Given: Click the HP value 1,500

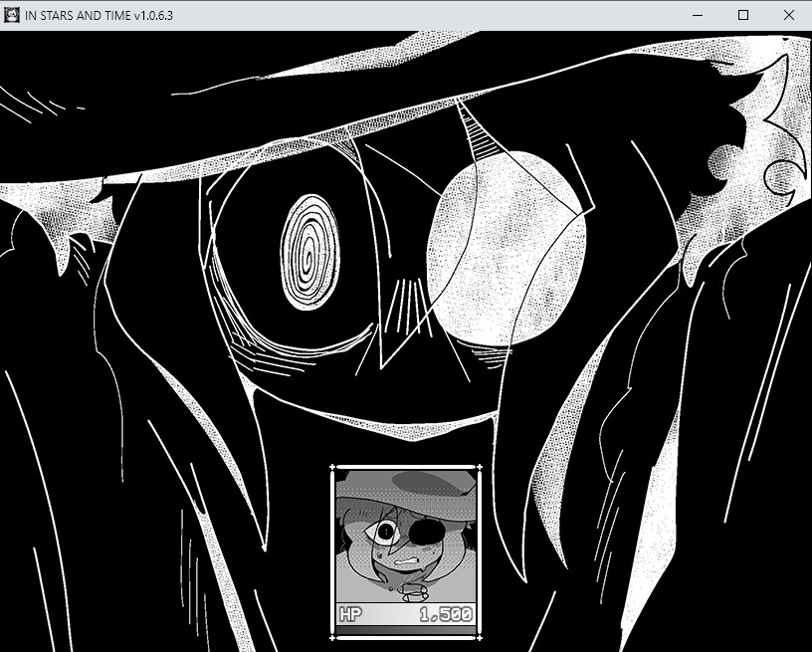Looking at the screenshot, I should click(446, 615).
